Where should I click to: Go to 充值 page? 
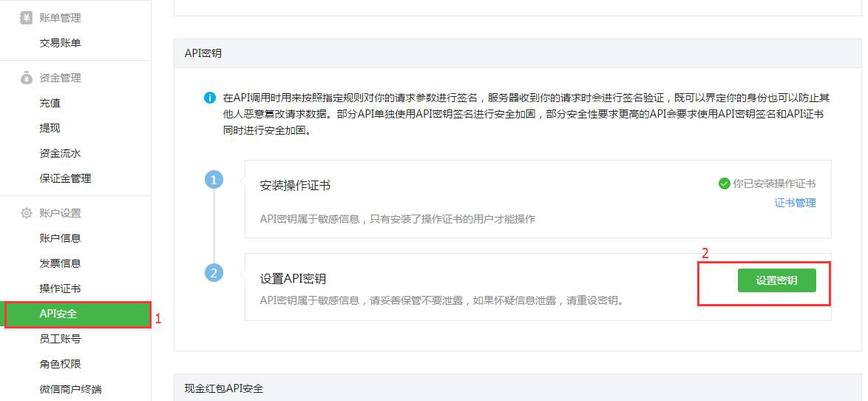click(x=50, y=103)
